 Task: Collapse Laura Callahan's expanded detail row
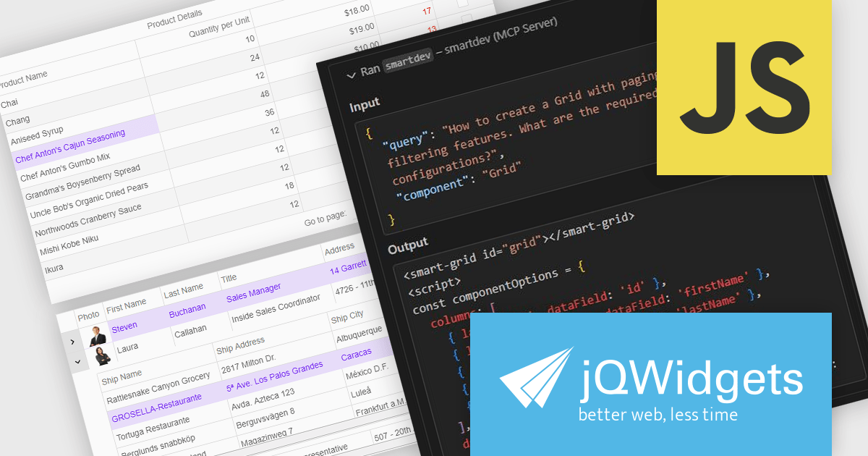[77, 360]
